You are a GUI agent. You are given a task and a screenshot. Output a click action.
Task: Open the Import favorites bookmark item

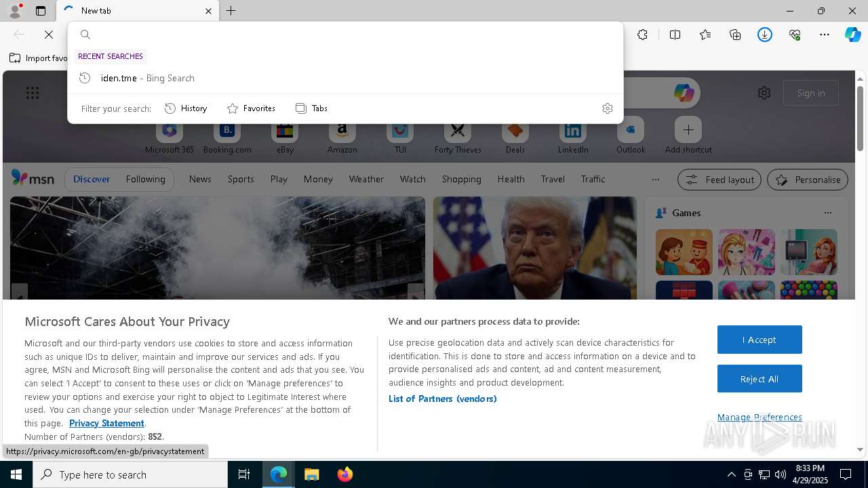pos(38,58)
